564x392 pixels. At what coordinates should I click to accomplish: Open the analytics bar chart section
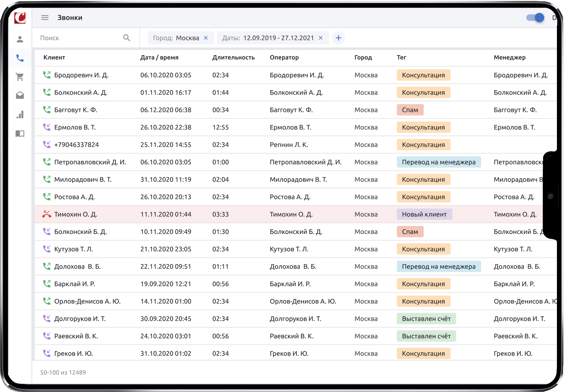pyautogui.click(x=20, y=115)
